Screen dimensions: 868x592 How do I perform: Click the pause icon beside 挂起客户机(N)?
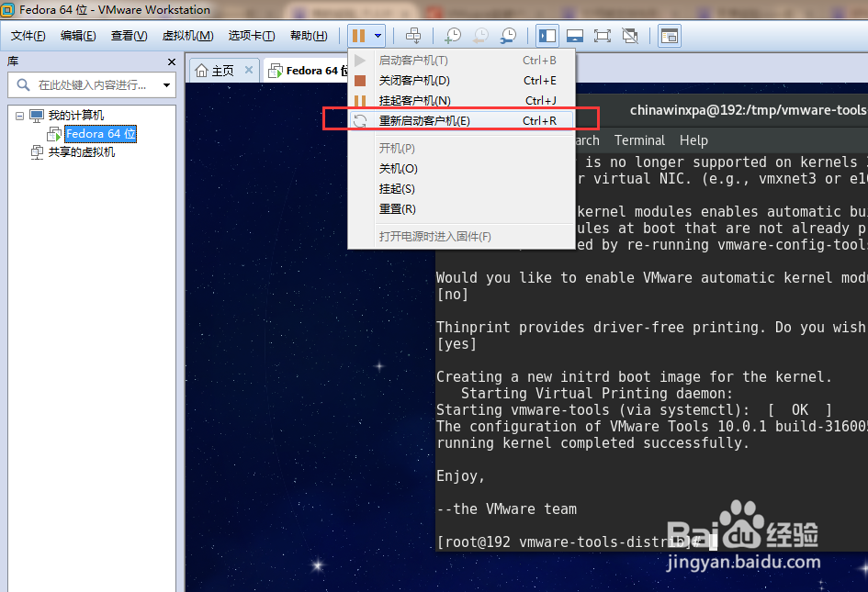point(360,101)
